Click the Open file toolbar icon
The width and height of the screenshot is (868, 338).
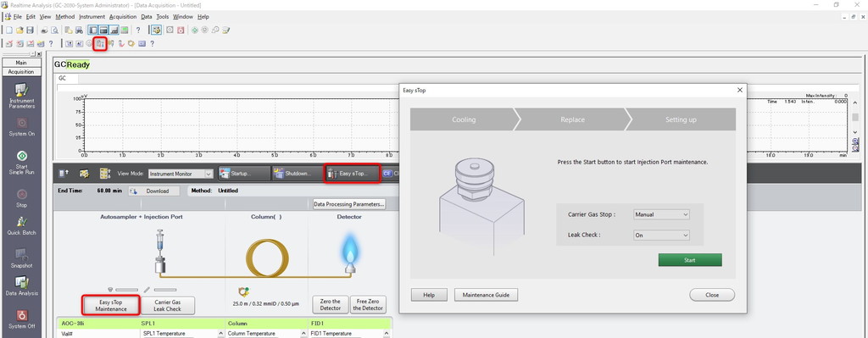tap(19, 30)
